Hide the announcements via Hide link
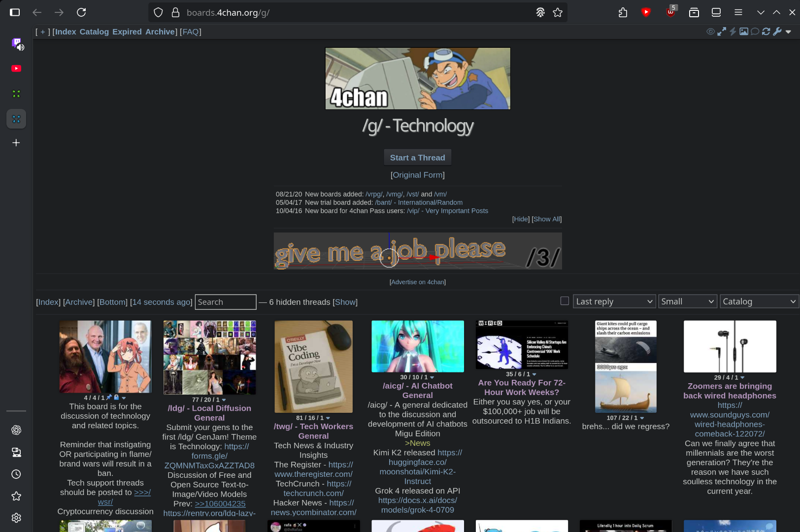The width and height of the screenshot is (800, 532). 521,219
